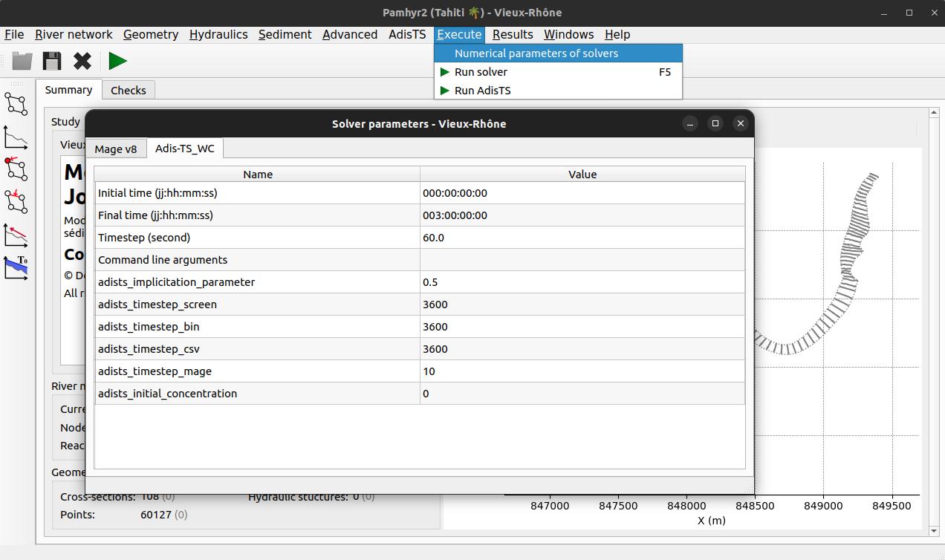Open the Sediment menu

(285, 34)
